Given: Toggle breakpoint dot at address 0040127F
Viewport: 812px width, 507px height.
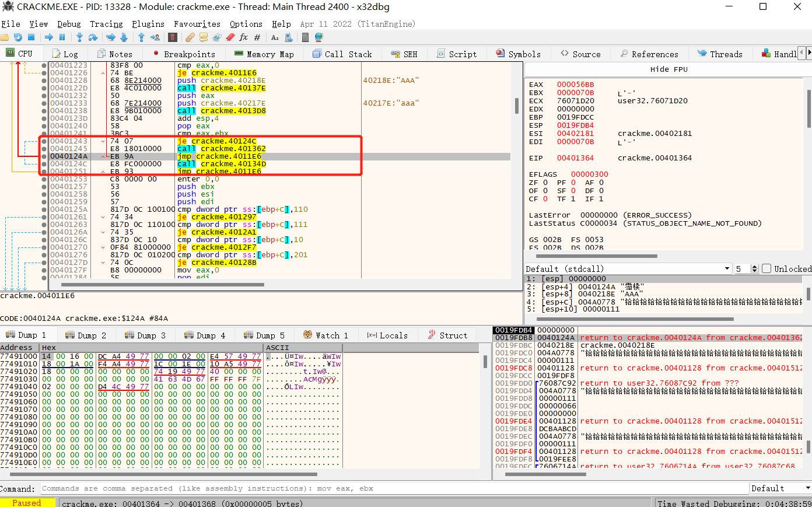Looking at the screenshot, I should pos(44,270).
